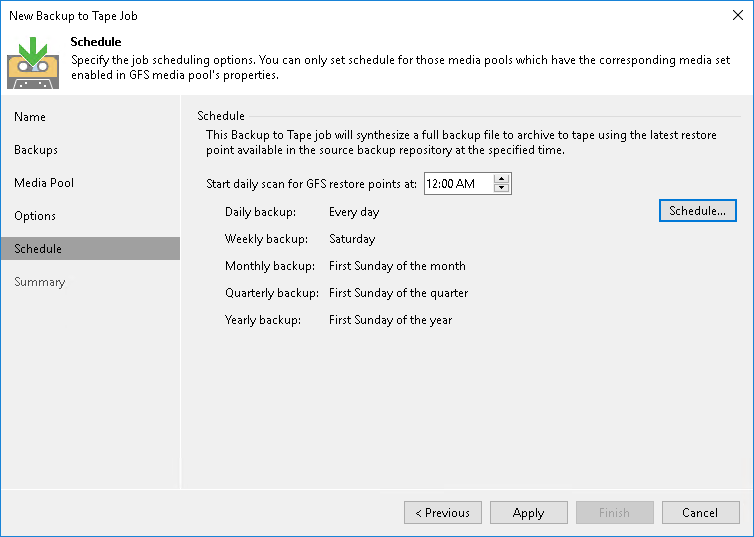Image resolution: width=754 pixels, height=537 pixels.
Task: Click the Finish button
Action: pos(615,512)
